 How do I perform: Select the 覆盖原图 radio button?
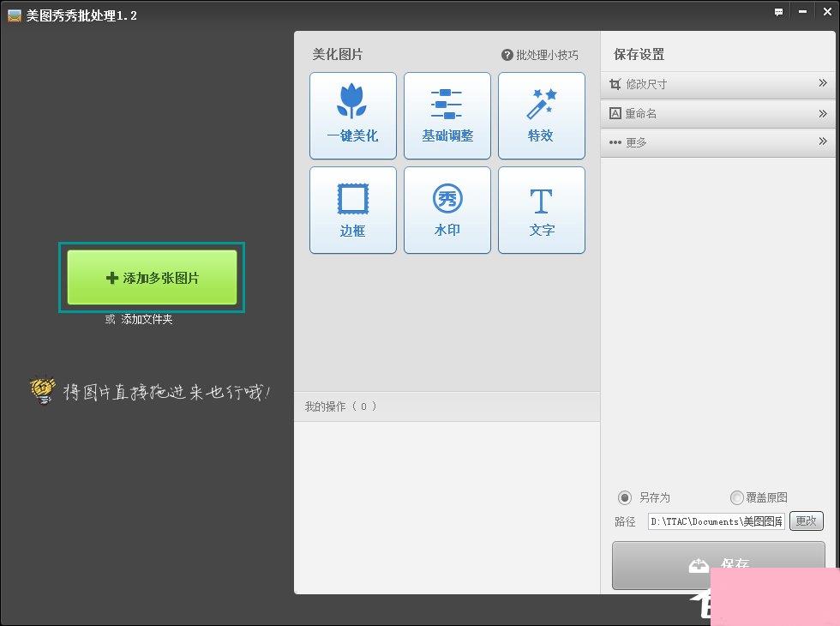pyautogui.click(x=737, y=497)
